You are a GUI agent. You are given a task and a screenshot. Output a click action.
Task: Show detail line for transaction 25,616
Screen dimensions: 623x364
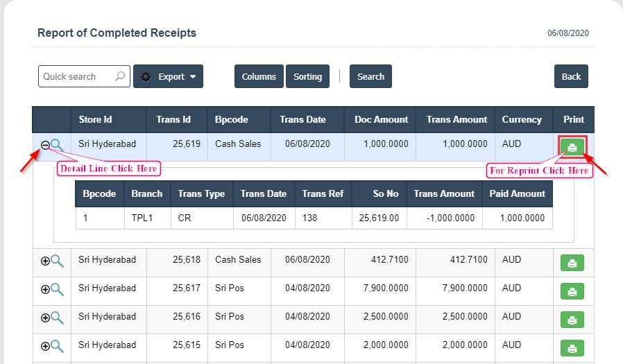[46, 318]
